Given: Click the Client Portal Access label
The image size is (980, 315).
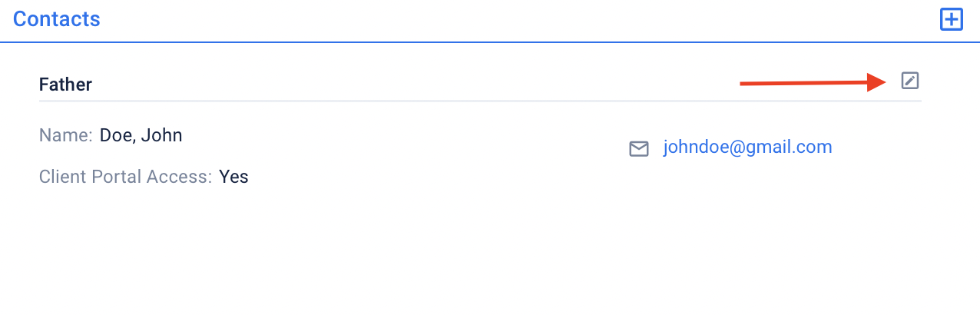Looking at the screenshot, I should 125,177.
